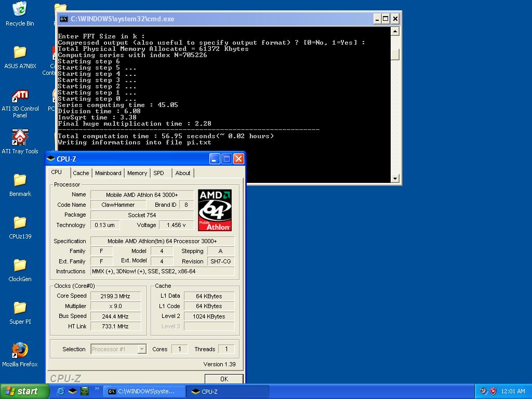This screenshot has width=532, height=399.
Task: Click the Bus Speed value '244.4 MHz'
Action: [115, 316]
